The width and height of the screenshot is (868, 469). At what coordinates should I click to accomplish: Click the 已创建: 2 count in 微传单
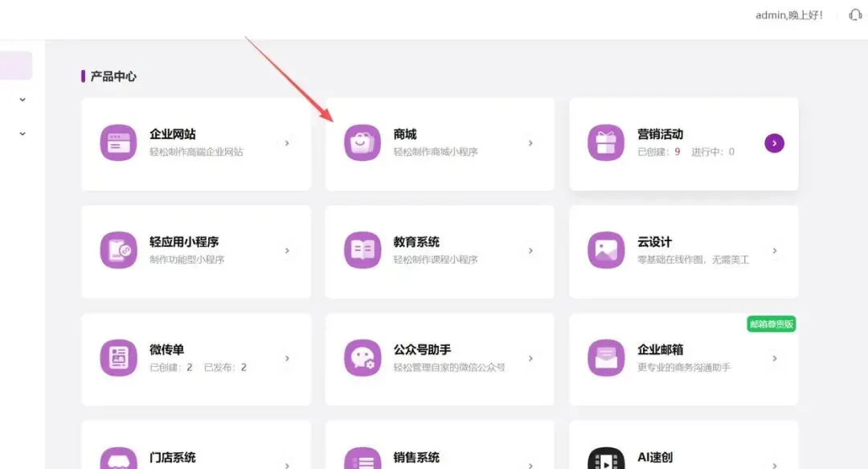pos(171,367)
